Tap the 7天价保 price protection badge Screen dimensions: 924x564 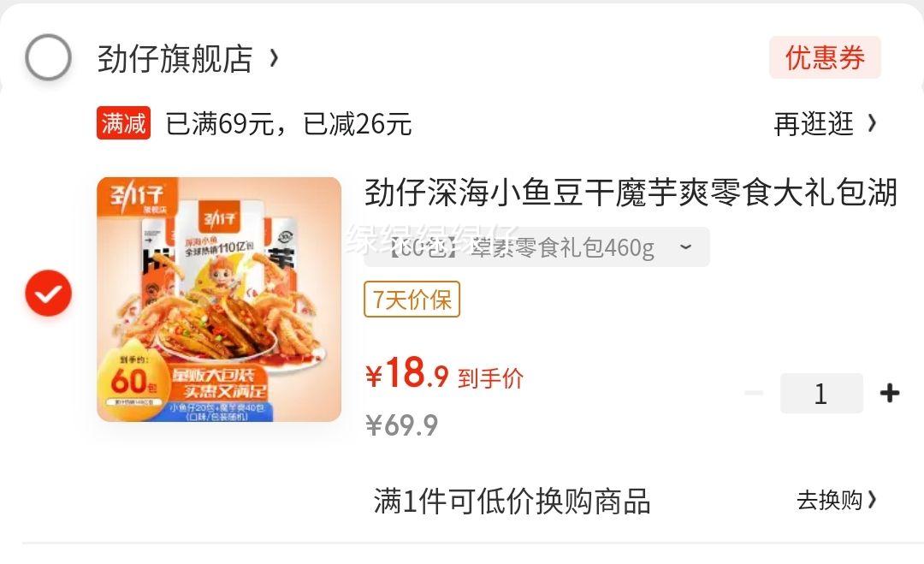pos(412,300)
